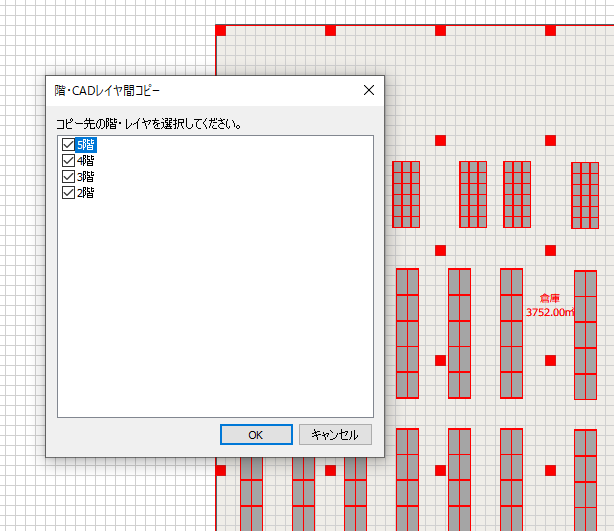614x531 pixels.
Task: Select red column at floor plan's top-left corner
Action: point(221,31)
